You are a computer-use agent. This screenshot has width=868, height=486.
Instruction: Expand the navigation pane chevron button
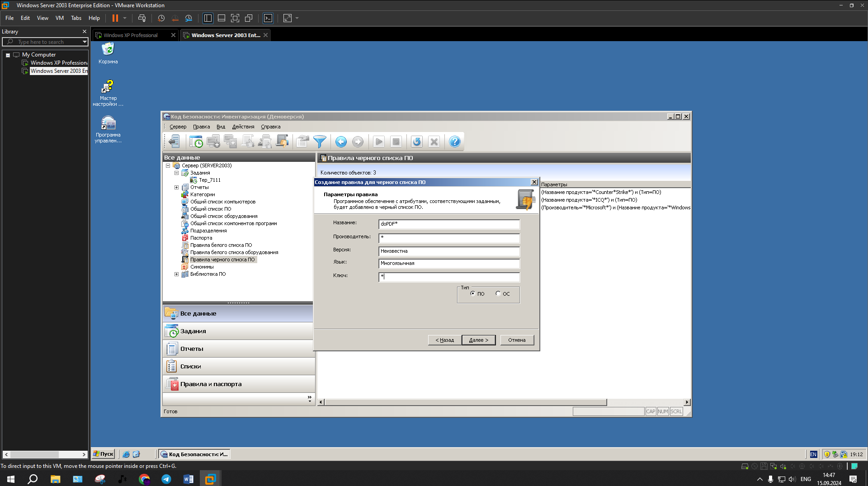pos(310,398)
